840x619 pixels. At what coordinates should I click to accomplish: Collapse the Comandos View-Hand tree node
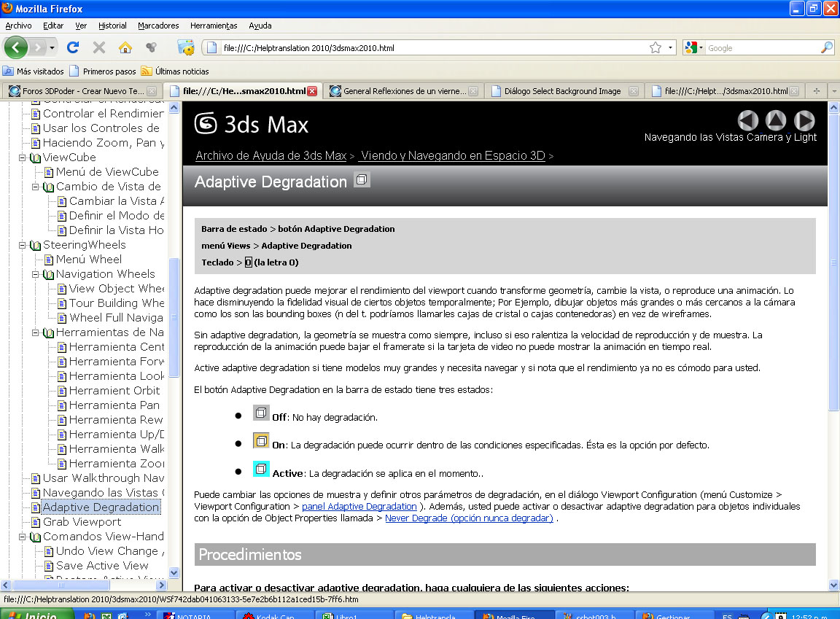(22, 537)
